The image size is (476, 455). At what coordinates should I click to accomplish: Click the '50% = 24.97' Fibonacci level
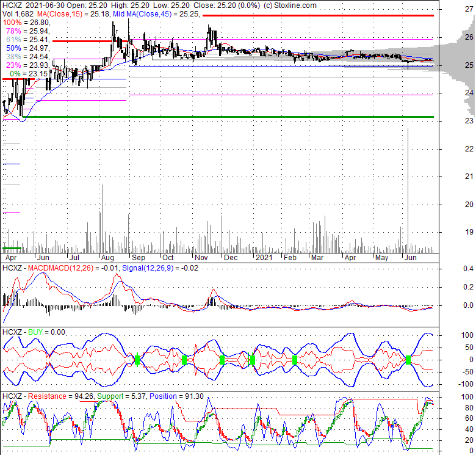coord(27,48)
